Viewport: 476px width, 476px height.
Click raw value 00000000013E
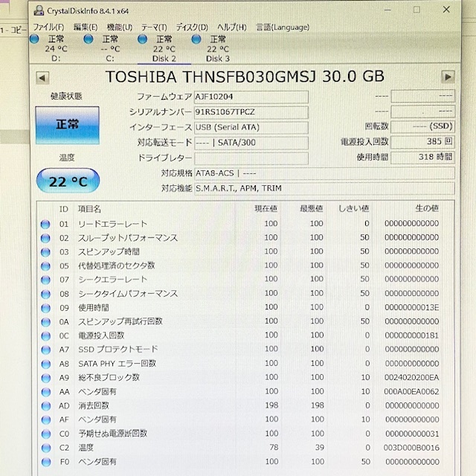point(411,307)
